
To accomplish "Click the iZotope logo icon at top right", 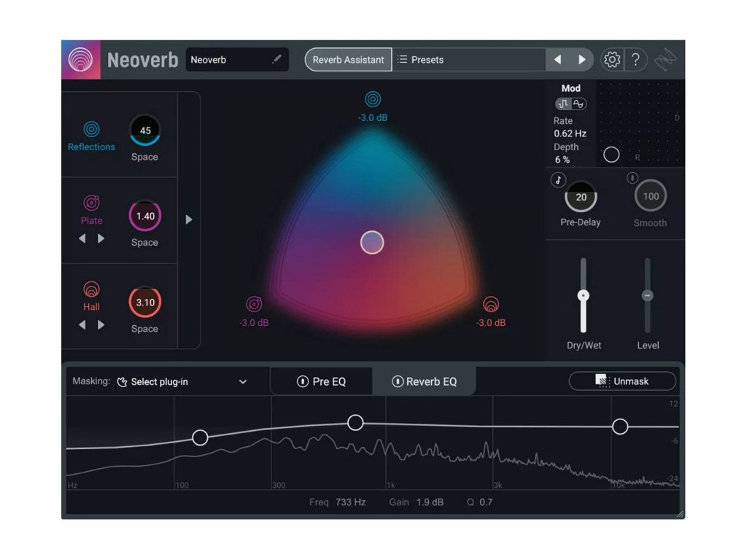I will 665,60.
